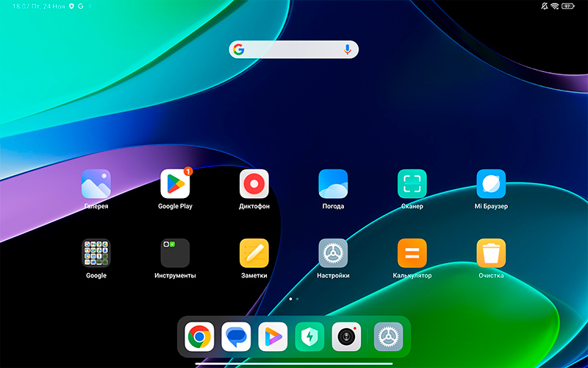The height and width of the screenshot is (368, 588).
Task: Expand the Инструменты tools folder
Action: [x=175, y=253]
